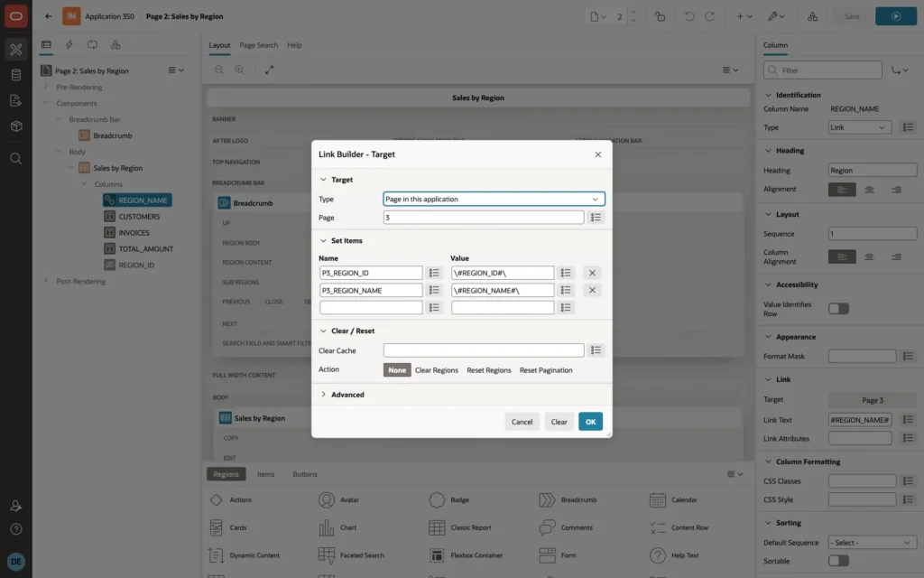Click the undo icon in top toolbar

pyautogui.click(x=688, y=16)
